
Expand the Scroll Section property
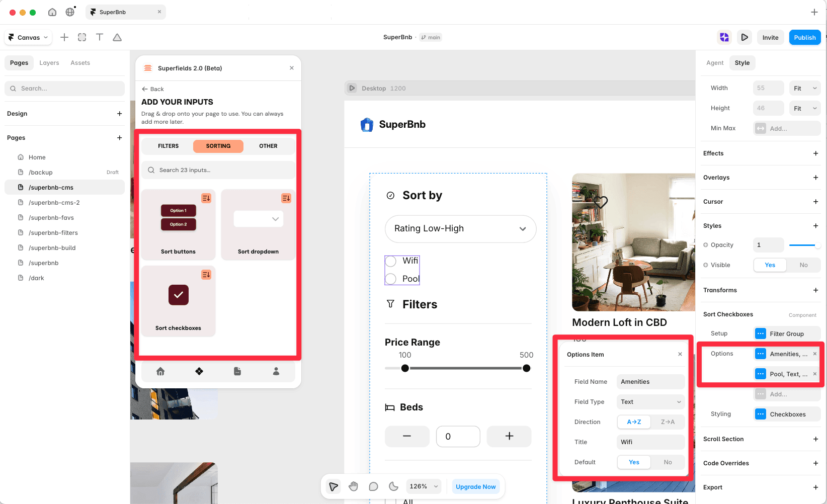pos(816,439)
